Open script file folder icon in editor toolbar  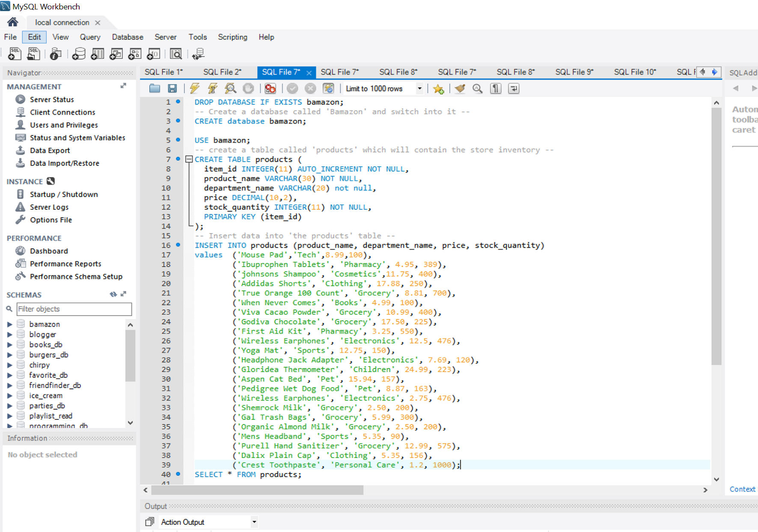155,89
